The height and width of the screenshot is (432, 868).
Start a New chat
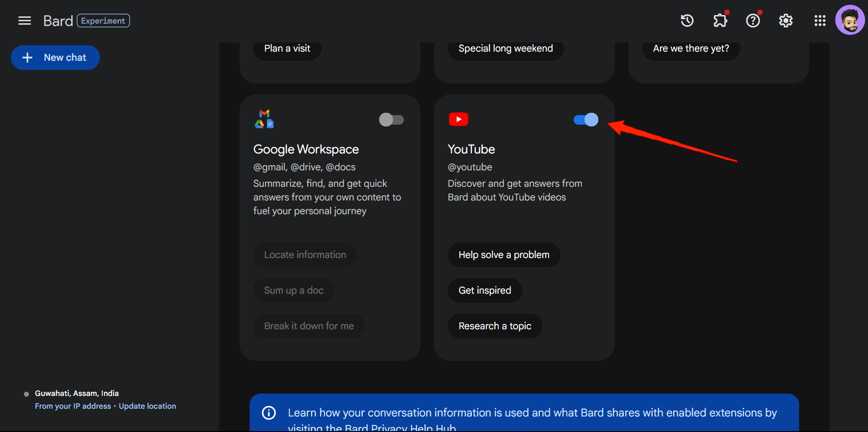[x=55, y=57]
